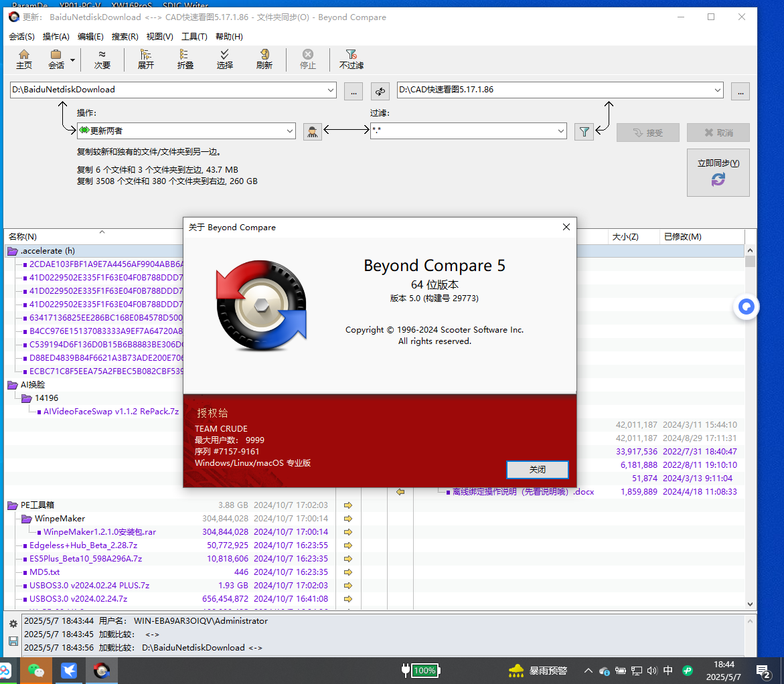The height and width of the screenshot is (684, 784).
Task: Click the 立即同步(Y) sync now button
Action: pyautogui.click(x=718, y=173)
